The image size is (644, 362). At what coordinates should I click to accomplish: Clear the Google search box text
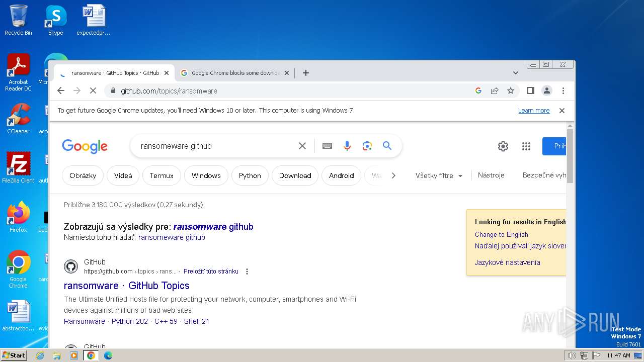click(x=302, y=146)
